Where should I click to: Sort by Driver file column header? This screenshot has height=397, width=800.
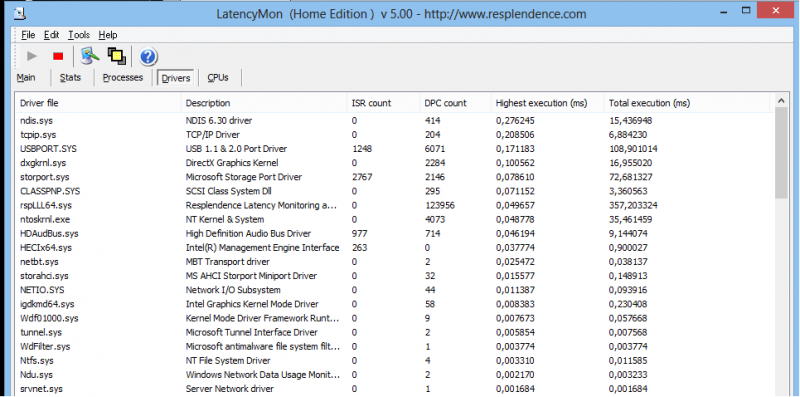tap(99, 103)
